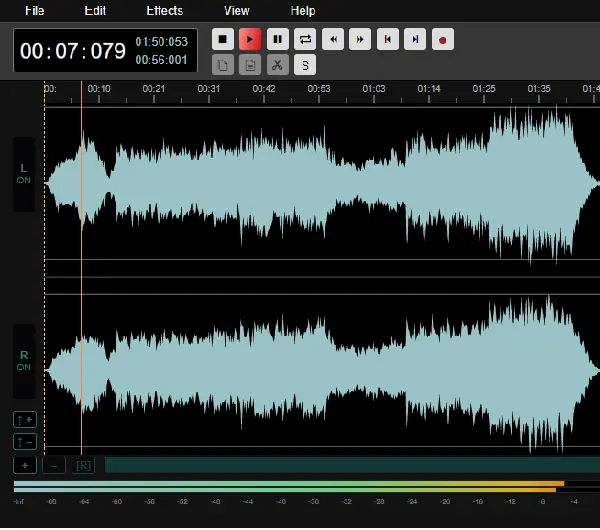Viewport: 600px width, 530px height.
Task: Click the scissors cut icon
Action: 278,65
